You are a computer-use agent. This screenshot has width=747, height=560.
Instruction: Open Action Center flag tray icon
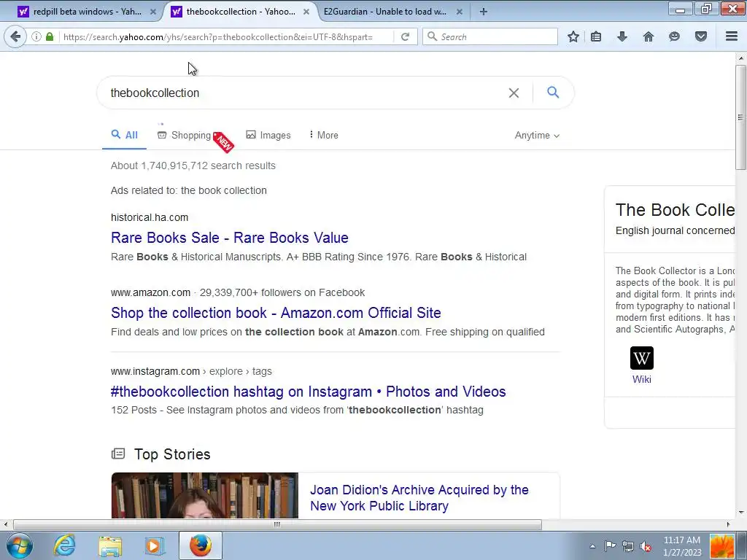coord(610,546)
